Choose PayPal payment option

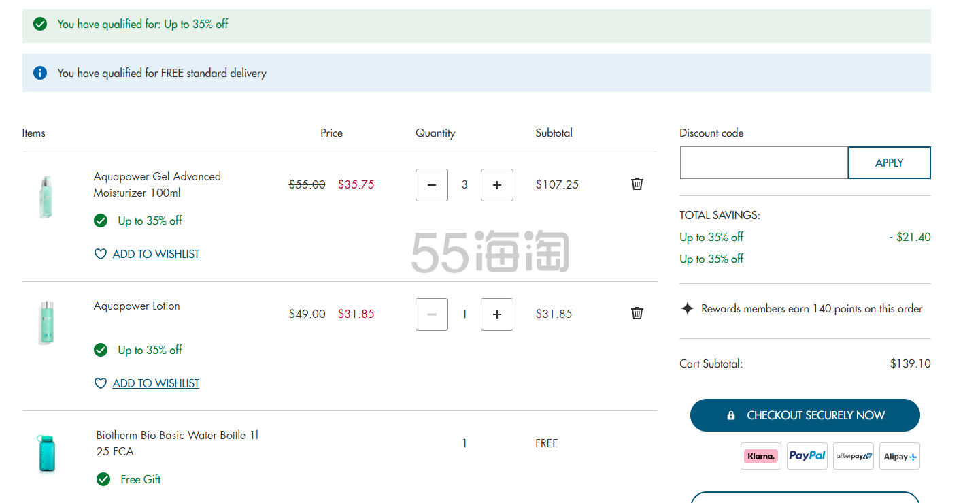tap(807, 456)
